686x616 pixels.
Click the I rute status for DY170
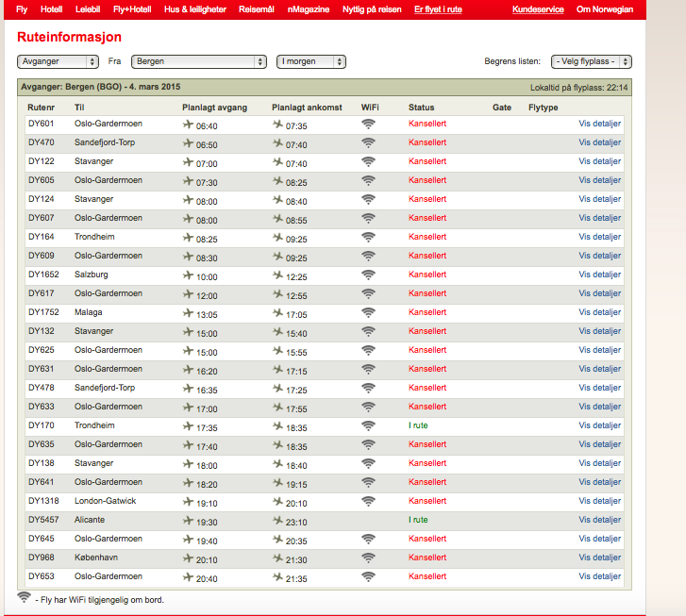(418, 425)
